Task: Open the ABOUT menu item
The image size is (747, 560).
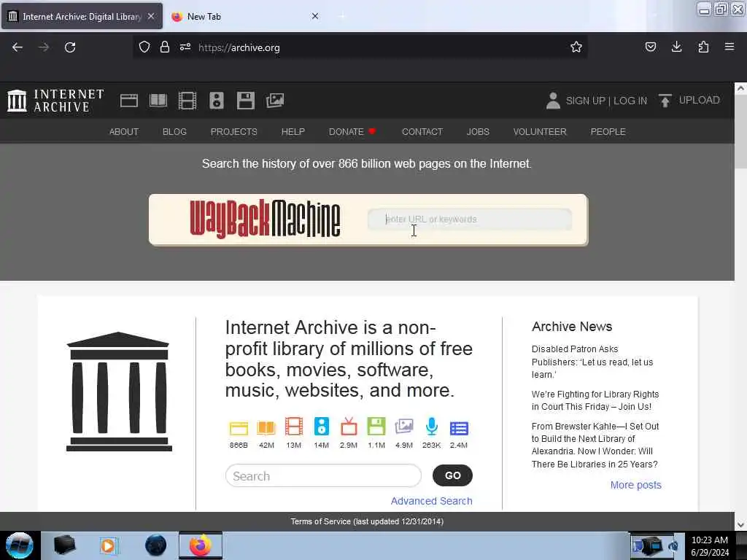Action: (124, 132)
